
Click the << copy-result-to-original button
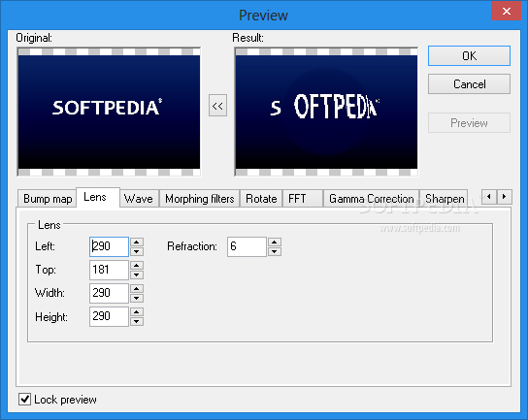(x=217, y=106)
